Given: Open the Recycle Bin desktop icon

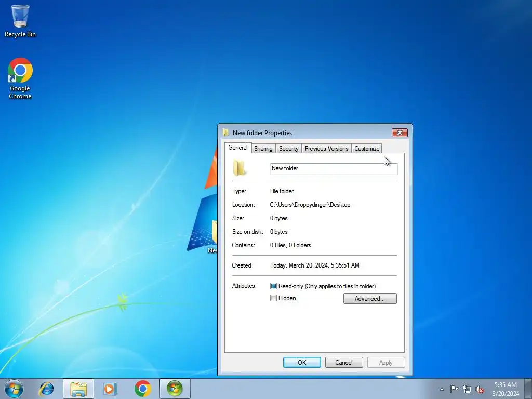Looking at the screenshot, I should 20,20.
